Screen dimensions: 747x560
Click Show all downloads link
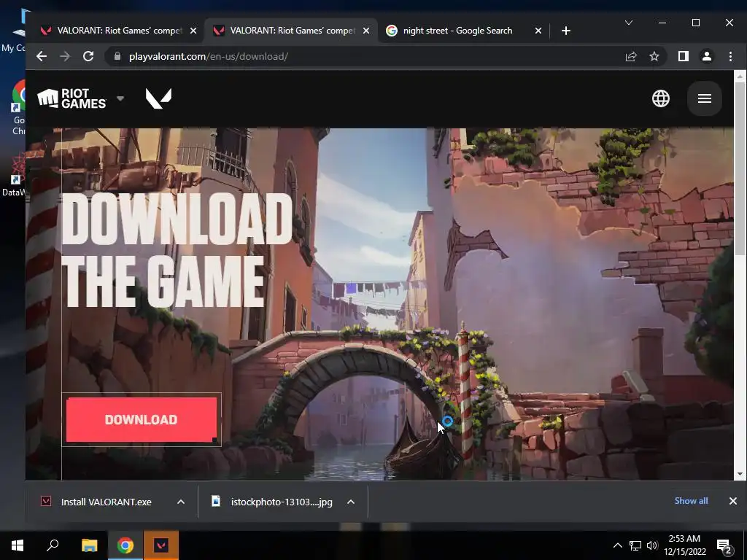[x=692, y=501]
